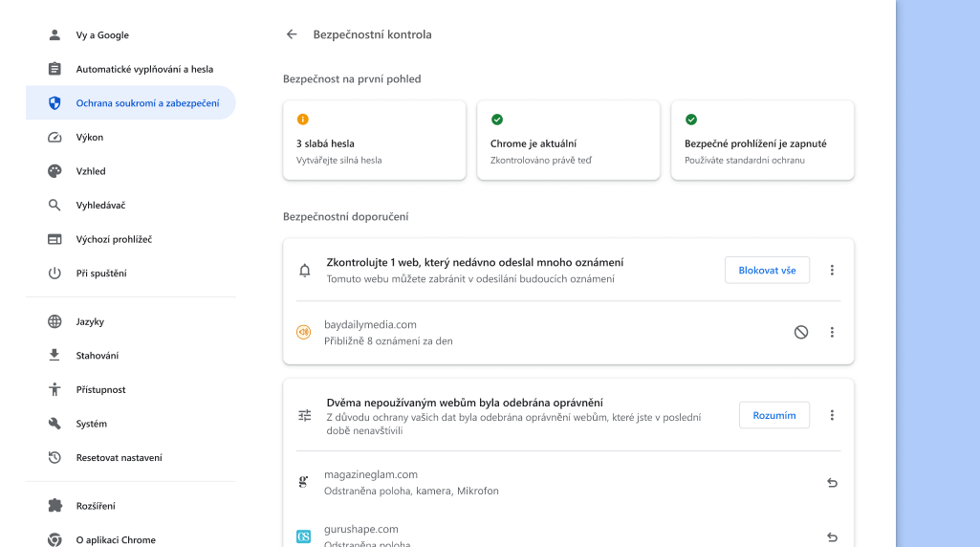Go to Přístupnost settings
This screenshot has width=980, height=547.
click(x=131, y=389)
